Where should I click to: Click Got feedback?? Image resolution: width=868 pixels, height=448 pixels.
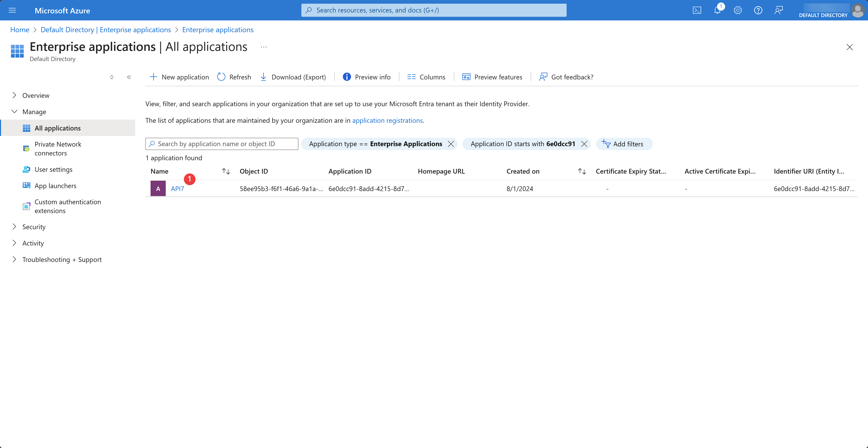566,77
